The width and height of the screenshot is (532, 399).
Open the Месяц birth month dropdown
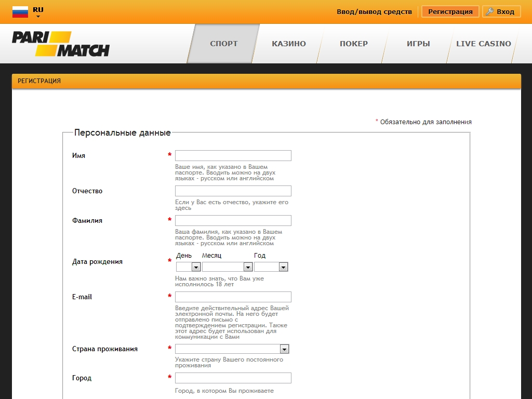[x=227, y=267]
